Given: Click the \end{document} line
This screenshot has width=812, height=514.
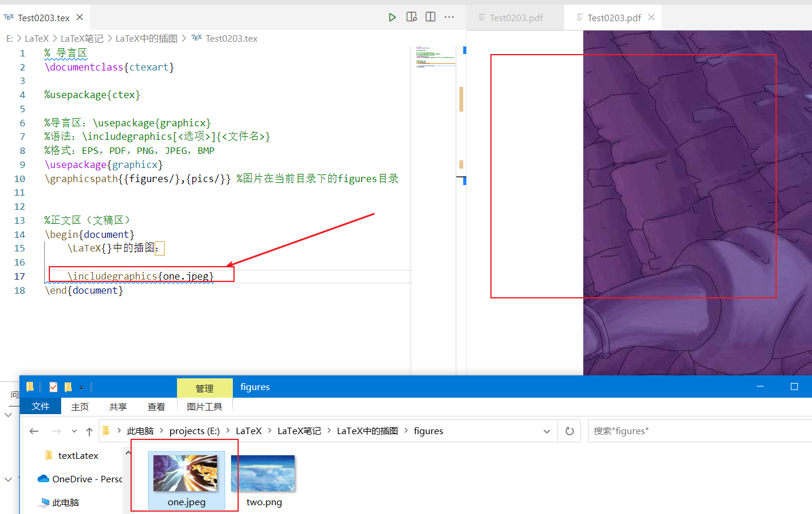Looking at the screenshot, I should click(x=83, y=290).
